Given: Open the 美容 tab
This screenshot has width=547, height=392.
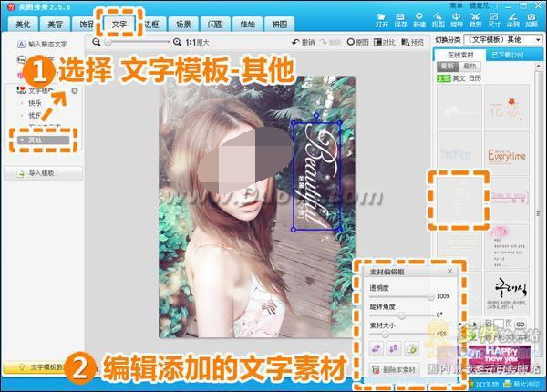Looking at the screenshot, I should pyautogui.click(x=55, y=24).
